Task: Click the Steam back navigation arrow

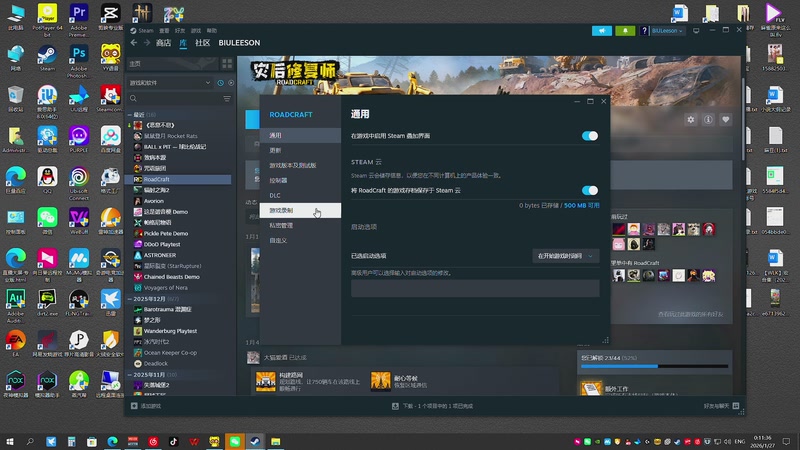Action: (134, 43)
